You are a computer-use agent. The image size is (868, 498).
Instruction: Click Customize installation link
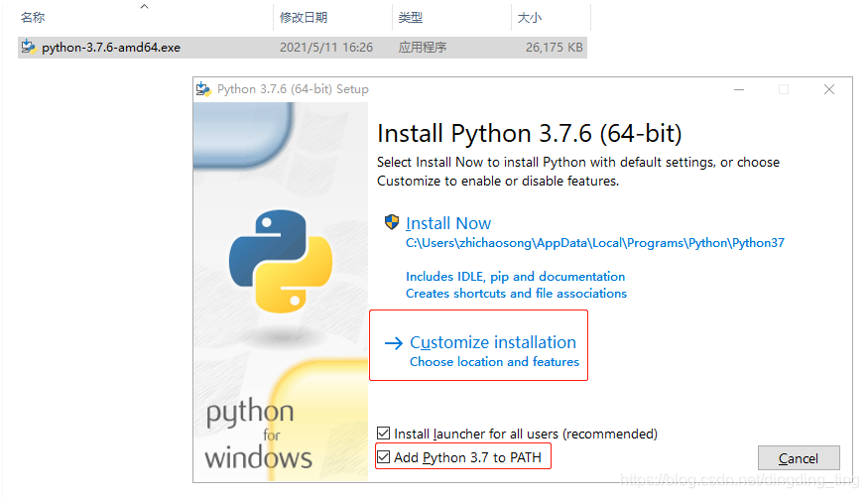tap(493, 342)
